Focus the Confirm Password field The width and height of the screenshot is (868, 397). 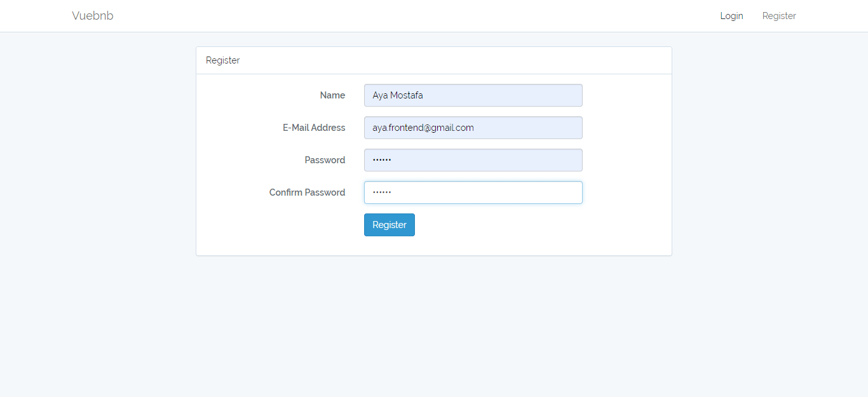pos(473,192)
